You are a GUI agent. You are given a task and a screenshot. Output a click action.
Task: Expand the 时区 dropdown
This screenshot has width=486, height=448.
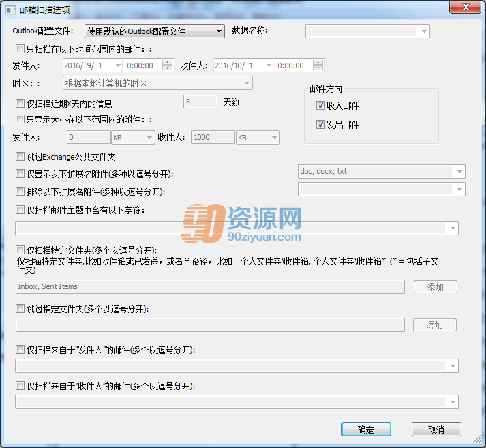pos(157,83)
